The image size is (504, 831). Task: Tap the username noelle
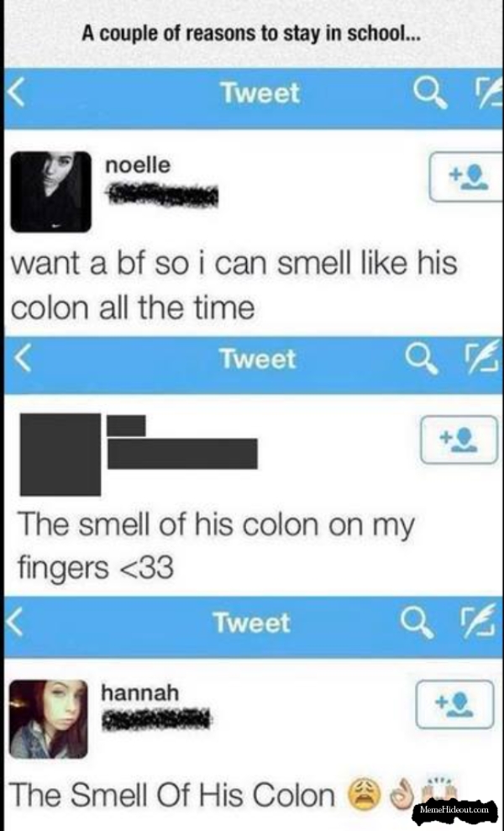(x=138, y=165)
